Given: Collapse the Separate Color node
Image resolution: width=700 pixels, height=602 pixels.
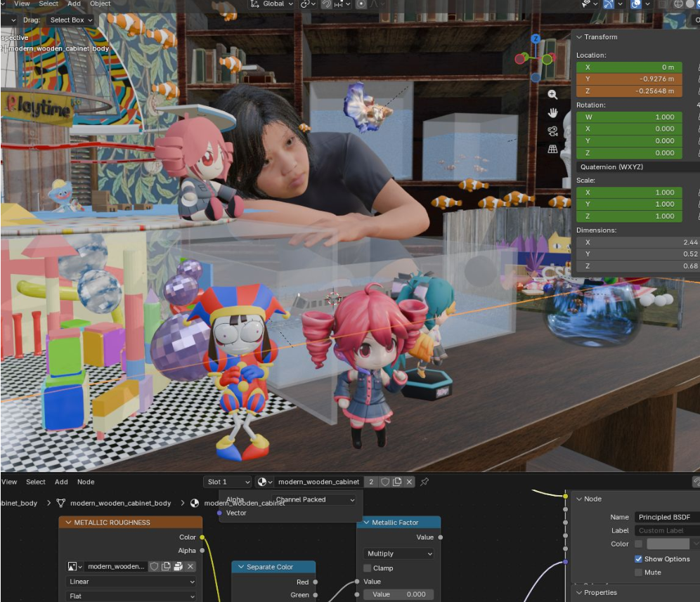Looking at the screenshot, I should pos(241,567).
